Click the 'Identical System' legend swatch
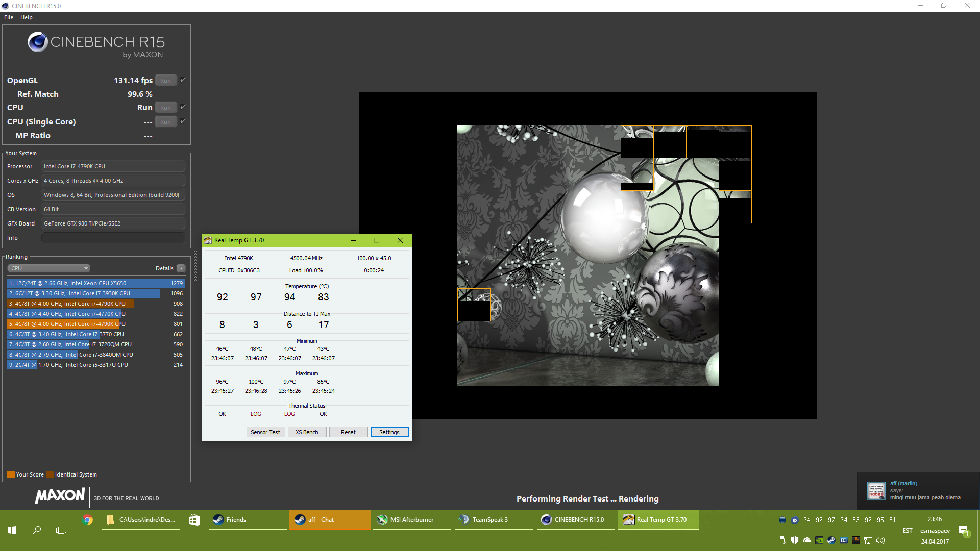Image resolution: width=980 pixels, height=551 pixels. coord(50,474)
